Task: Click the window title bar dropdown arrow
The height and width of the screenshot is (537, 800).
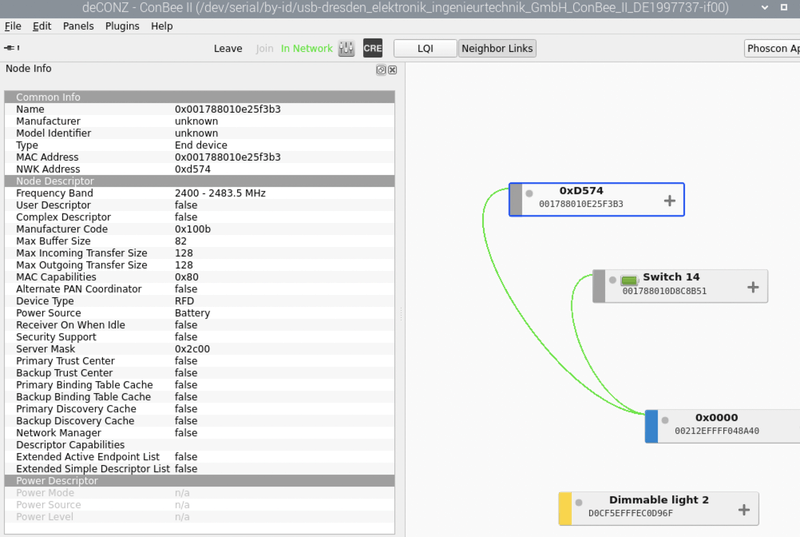Action: pos(764,8)
